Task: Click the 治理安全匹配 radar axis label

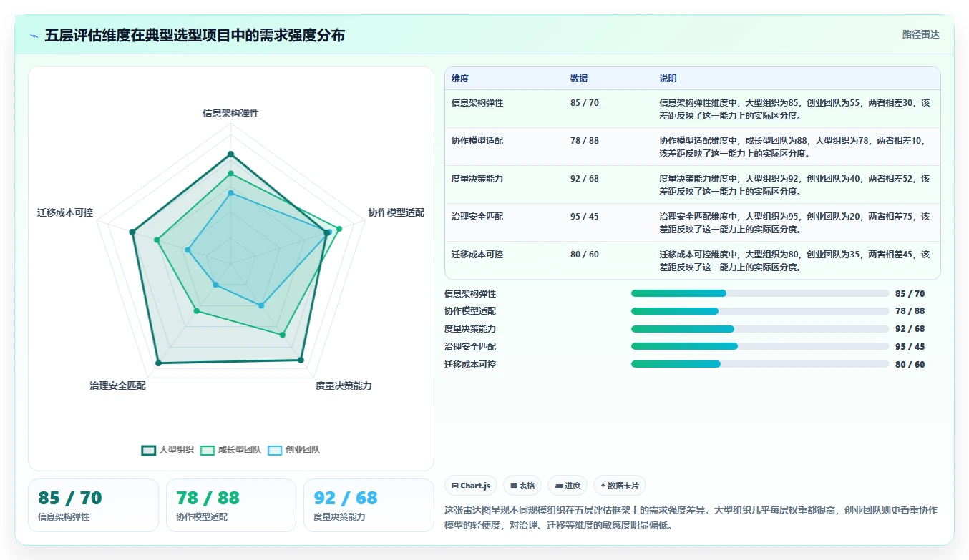Action: (118, 385)
